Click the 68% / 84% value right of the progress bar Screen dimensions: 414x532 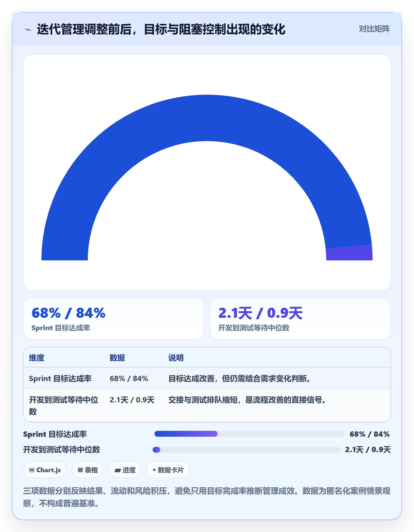370,434
